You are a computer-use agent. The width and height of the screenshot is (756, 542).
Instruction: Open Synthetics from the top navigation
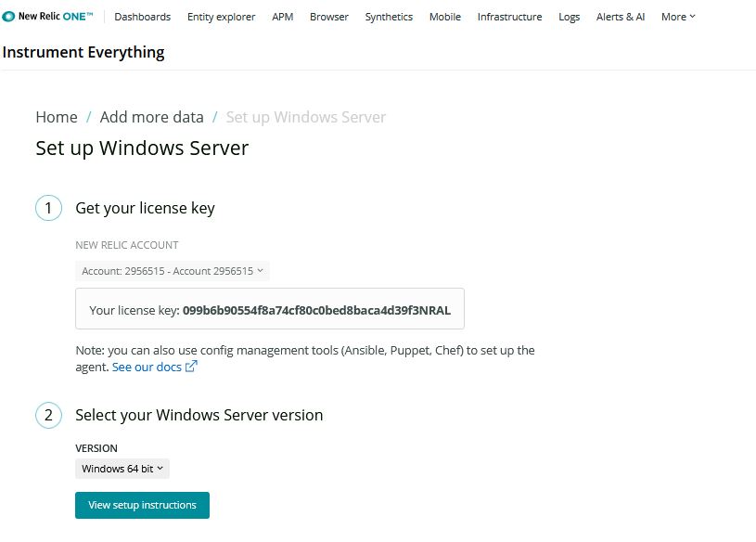[x=389, y=17]
